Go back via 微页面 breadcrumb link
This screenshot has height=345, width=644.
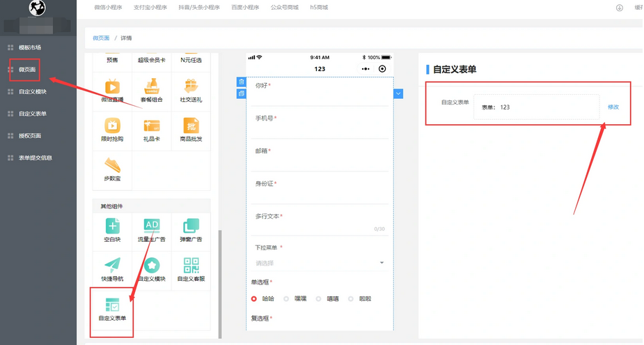pos(102,38)
